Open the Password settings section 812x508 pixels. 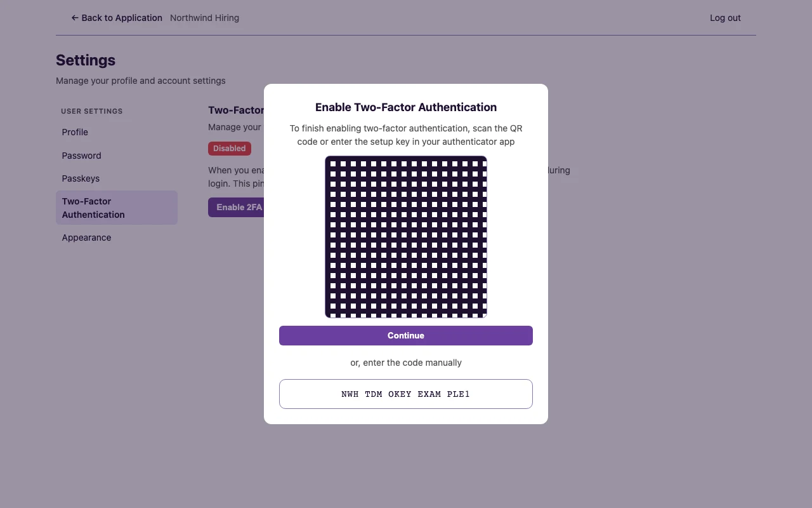pyautogui.click(x=117, y=156)
